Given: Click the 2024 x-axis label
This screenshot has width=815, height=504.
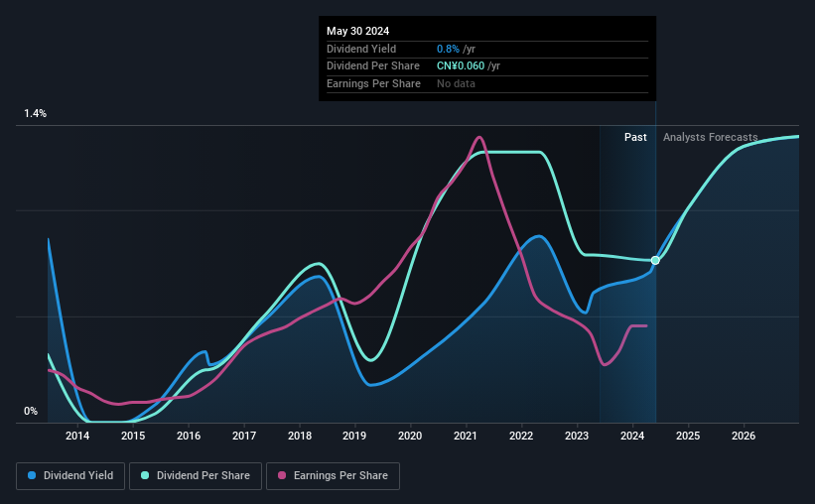Looking at the screenshot, I should coord(632,436).
